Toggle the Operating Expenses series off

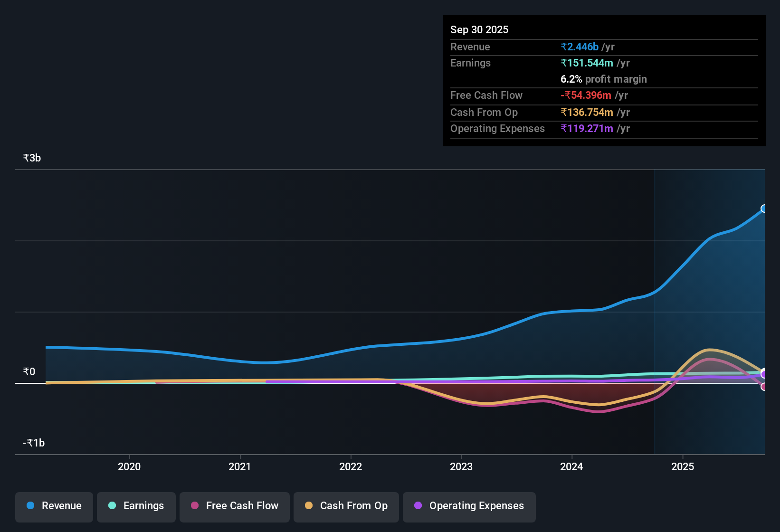tap(469, 506)
